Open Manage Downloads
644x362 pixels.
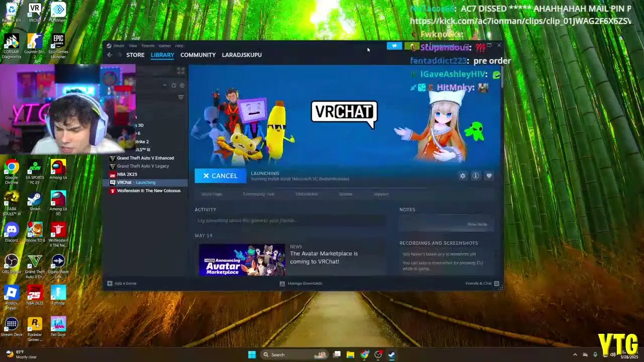click(301, 284)
